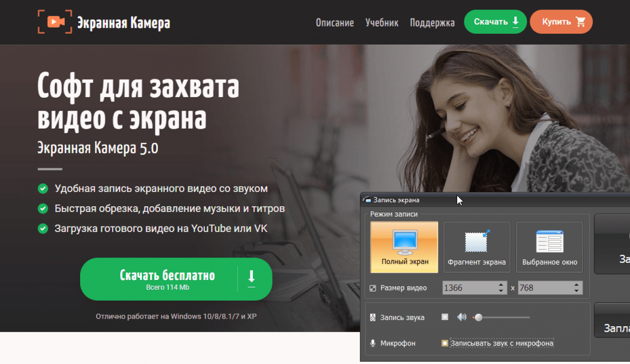Click text Быстрая обрезка, добавление музыки и титров
This screenshot has height=364, width=630.
(170, 209)
